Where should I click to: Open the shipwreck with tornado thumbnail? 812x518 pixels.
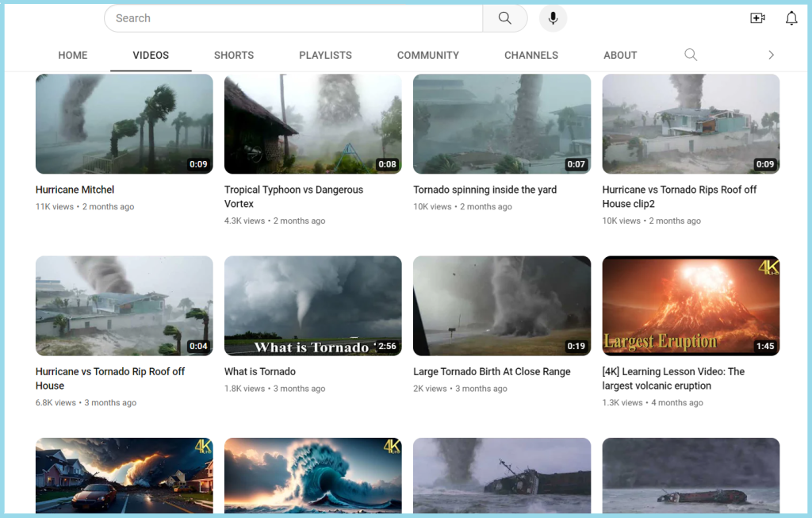502,475
